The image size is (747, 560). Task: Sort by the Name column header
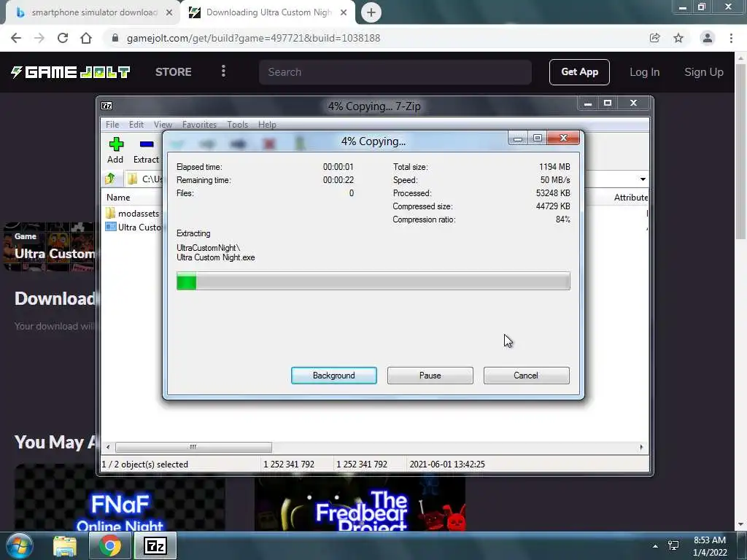click(x=118, y=197)
